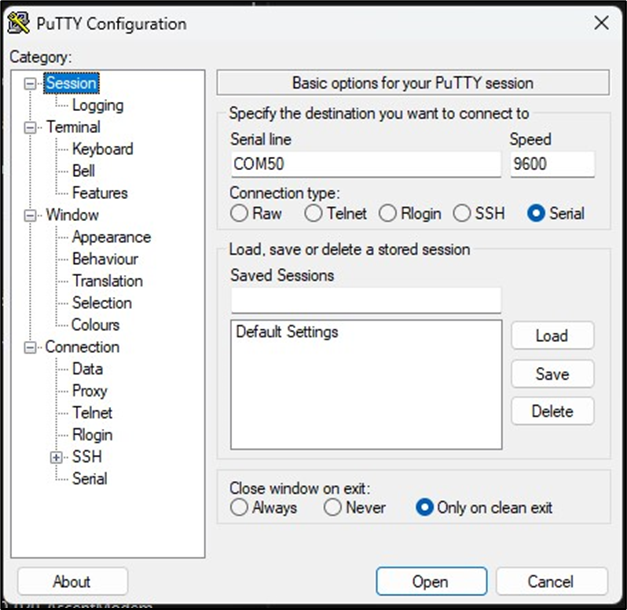Click the PuTTY icon in title bar
Screen dimensions: 627x610
18,23
